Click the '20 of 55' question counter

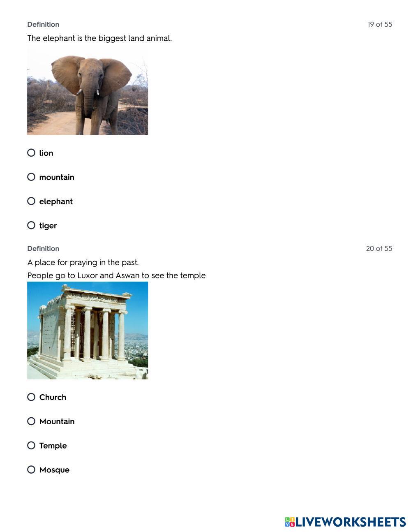[x=379, y=248]
